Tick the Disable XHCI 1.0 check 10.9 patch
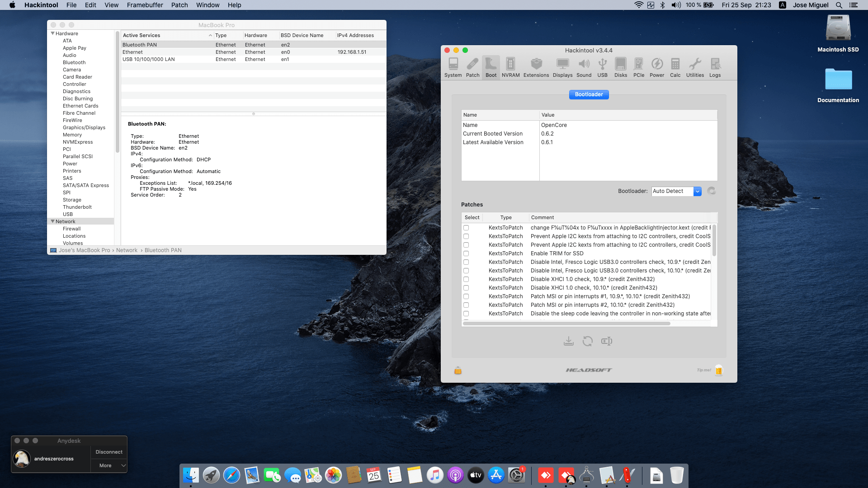The height and width of the screenshot is (488, 868). point(466,279)
